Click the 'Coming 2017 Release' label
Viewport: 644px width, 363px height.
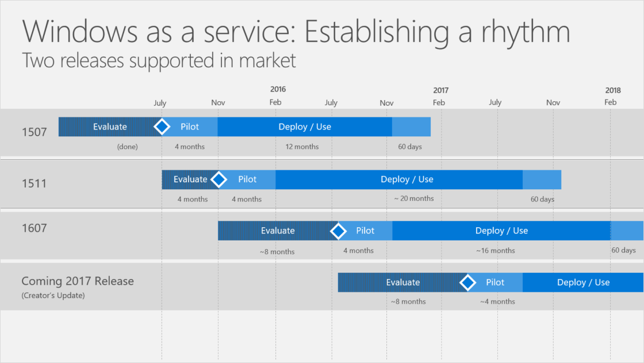click(x=78, y=281)
